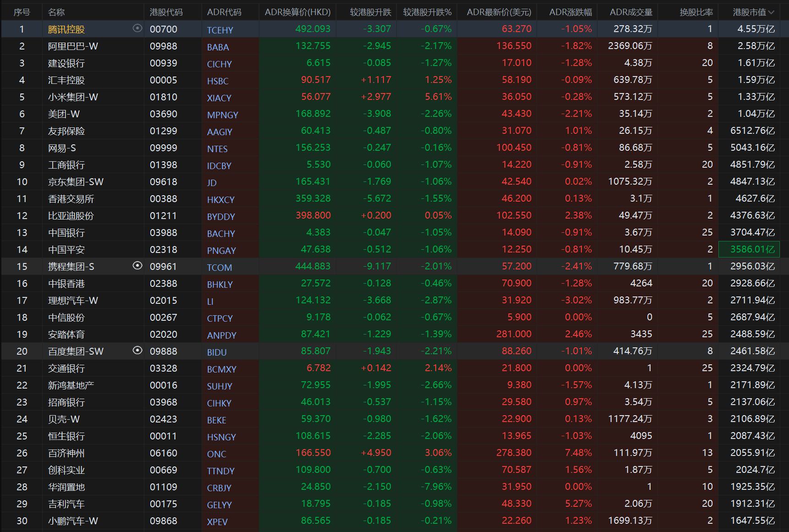This screenshot has height=532, width=789.
Task: Select the 美团-W stock name
Action: point(64,114)
